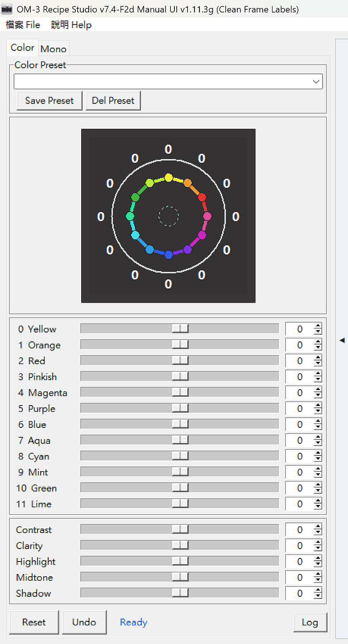
Task: Click the Aqua slider thumb
Action: (x=180, y=440)
